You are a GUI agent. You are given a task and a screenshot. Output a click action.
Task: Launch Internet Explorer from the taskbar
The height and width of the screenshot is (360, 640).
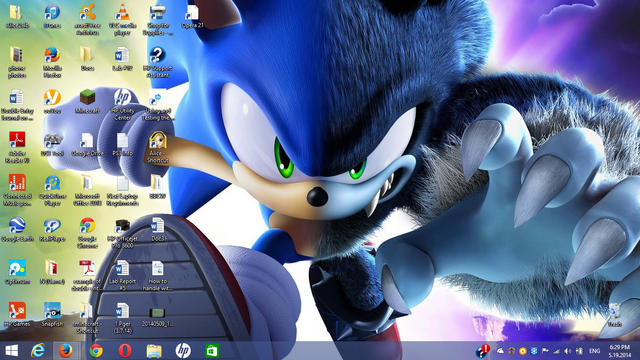coord(38,351)
